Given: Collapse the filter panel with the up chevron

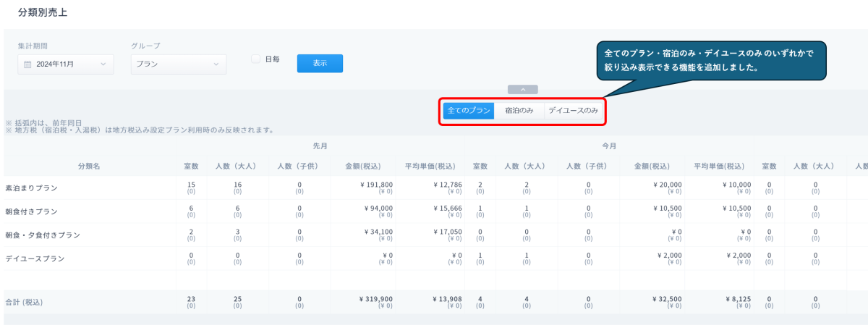Looking at the screenshot, I should 522,90.
